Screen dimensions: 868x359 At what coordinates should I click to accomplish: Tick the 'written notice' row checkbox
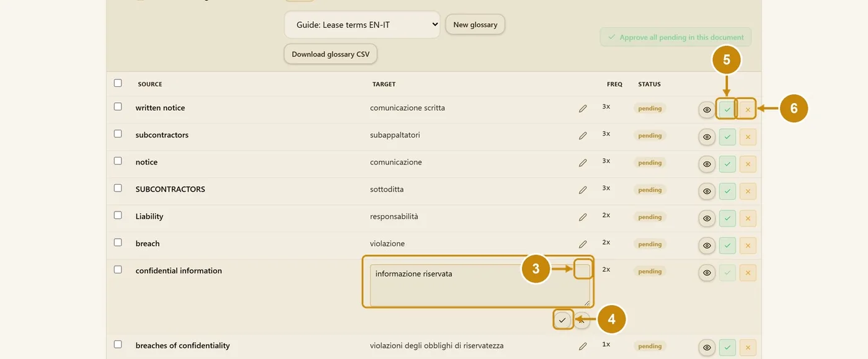click(x=118, y=107)
